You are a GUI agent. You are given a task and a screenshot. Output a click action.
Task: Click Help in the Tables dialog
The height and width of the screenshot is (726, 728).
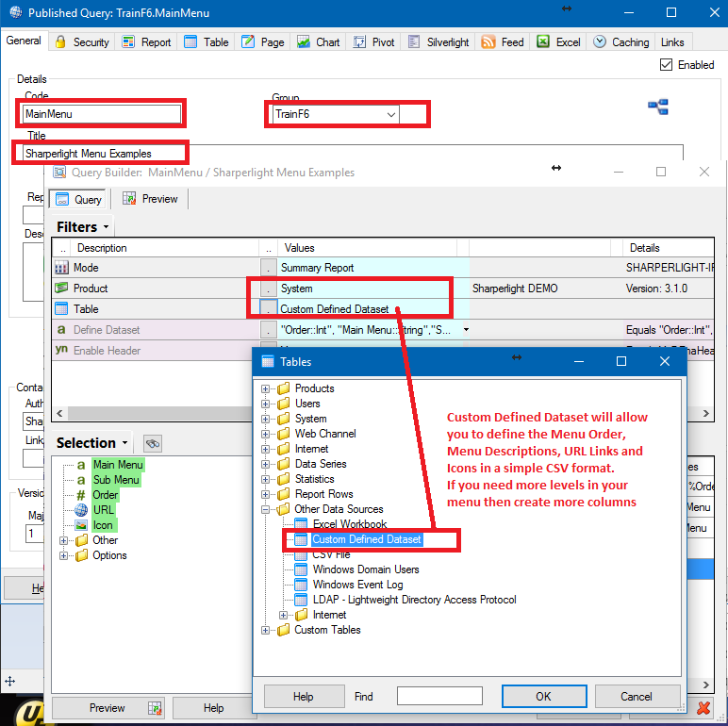(304, 696)
